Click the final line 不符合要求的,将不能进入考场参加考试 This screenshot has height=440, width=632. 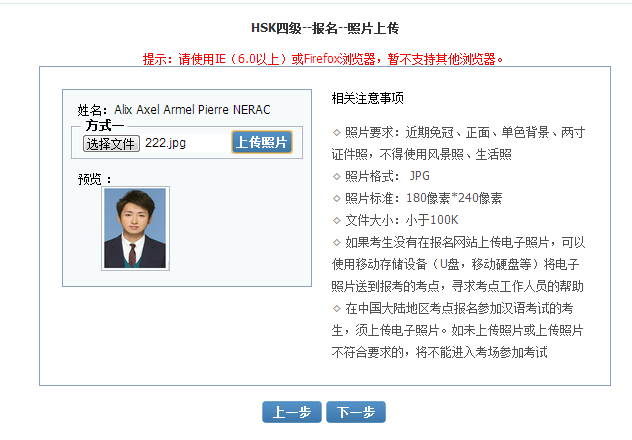coord(439,352)
